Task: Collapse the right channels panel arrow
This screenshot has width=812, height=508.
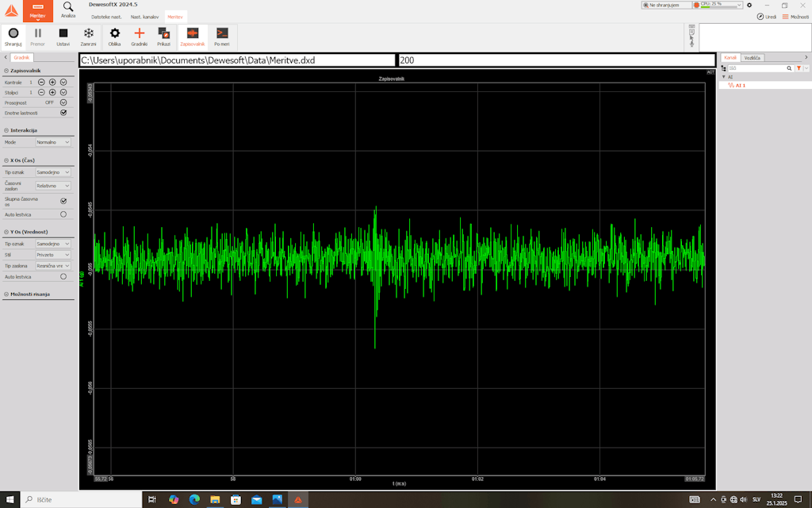Action: point(806,57)
